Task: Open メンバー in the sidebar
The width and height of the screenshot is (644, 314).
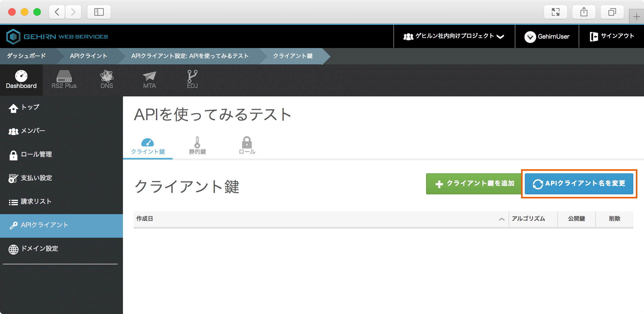Action: point(33,131)
